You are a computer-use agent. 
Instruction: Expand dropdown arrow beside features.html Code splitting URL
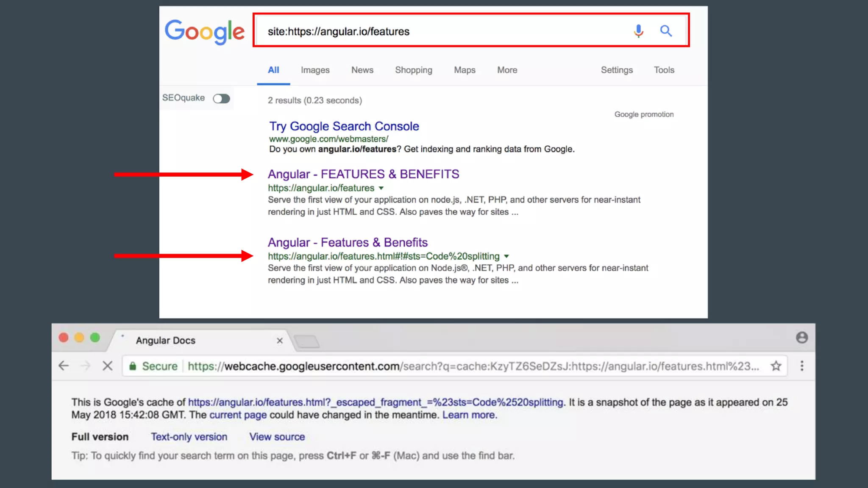tap(506, 256)
